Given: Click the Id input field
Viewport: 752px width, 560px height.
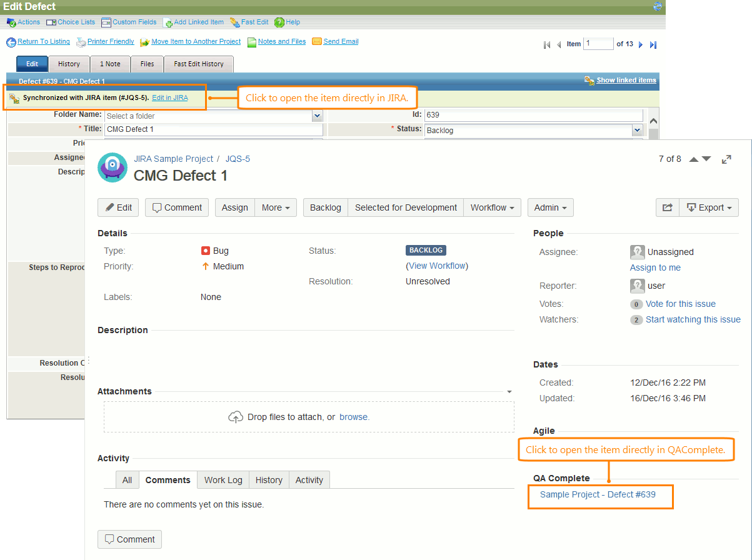Looking at the screenshot, I should (534, 116).
